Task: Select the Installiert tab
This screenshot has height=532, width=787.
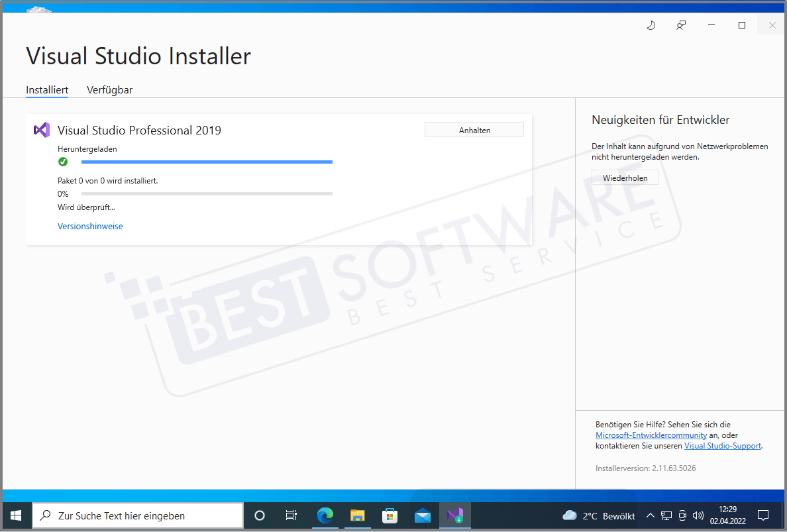Action: tap(46, 89)
